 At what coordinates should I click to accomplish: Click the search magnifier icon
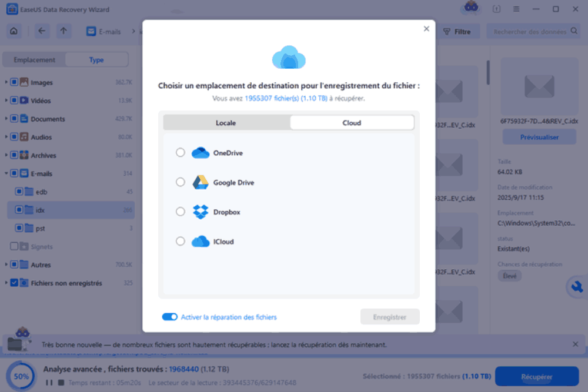tap(574, 31)
